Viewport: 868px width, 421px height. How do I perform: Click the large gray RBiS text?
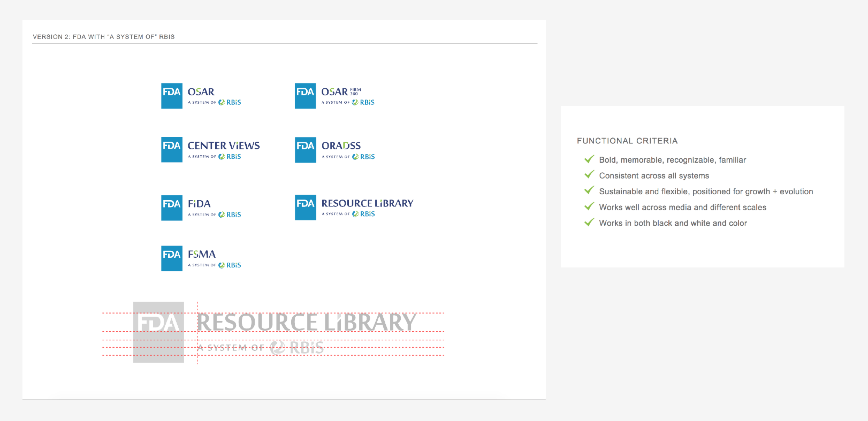[x=306, y=347]
